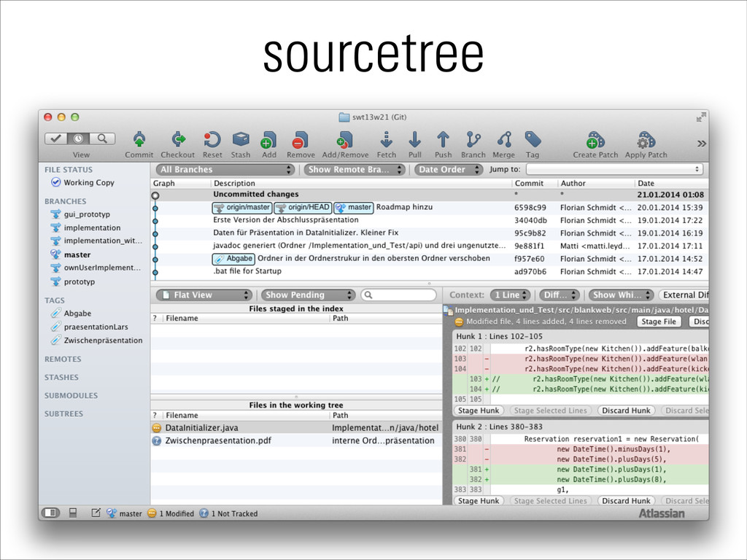Image resolution: width=747 pixels, height=560 pixels.
Task: Open the Show Whitespace dropdown
Action: (621, 295)
